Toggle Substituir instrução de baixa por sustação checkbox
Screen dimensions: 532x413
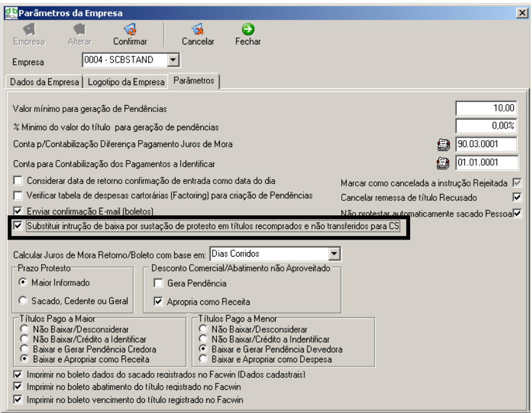click(18, 225)
